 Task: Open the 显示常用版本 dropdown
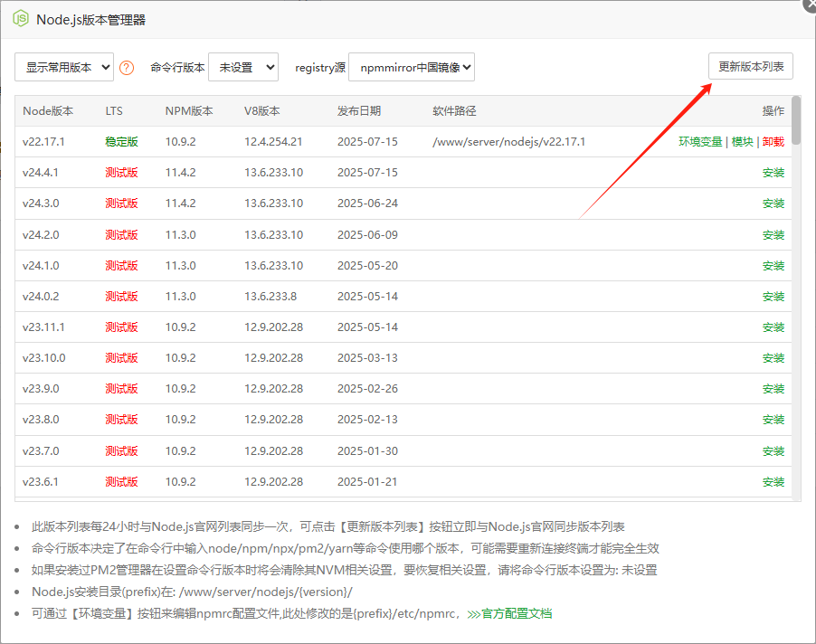tap(64, 67)
